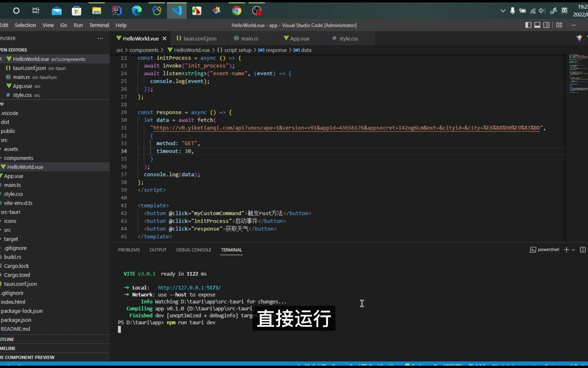Open Google Chrome from taskbar
588x368 pixels.
click(237, 11)
